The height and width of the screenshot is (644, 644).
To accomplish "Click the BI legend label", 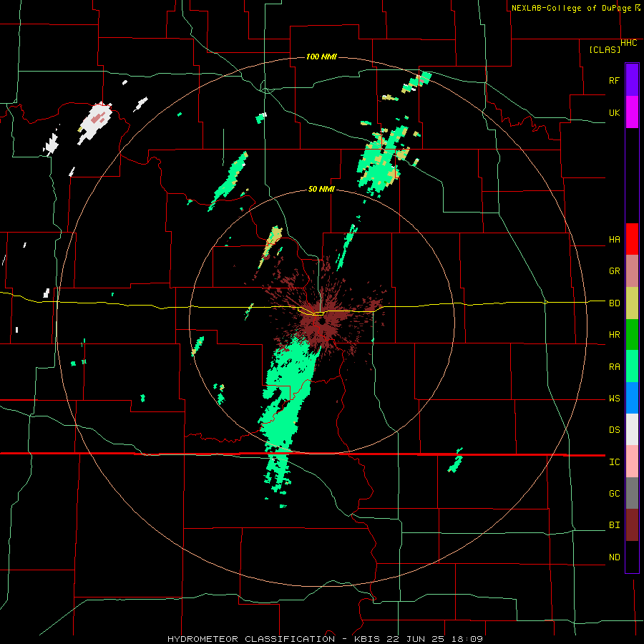I will pos(614,525).
